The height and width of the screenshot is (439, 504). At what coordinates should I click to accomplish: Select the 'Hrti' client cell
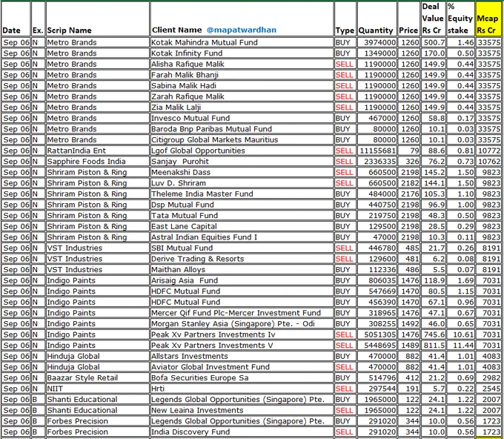242,389
